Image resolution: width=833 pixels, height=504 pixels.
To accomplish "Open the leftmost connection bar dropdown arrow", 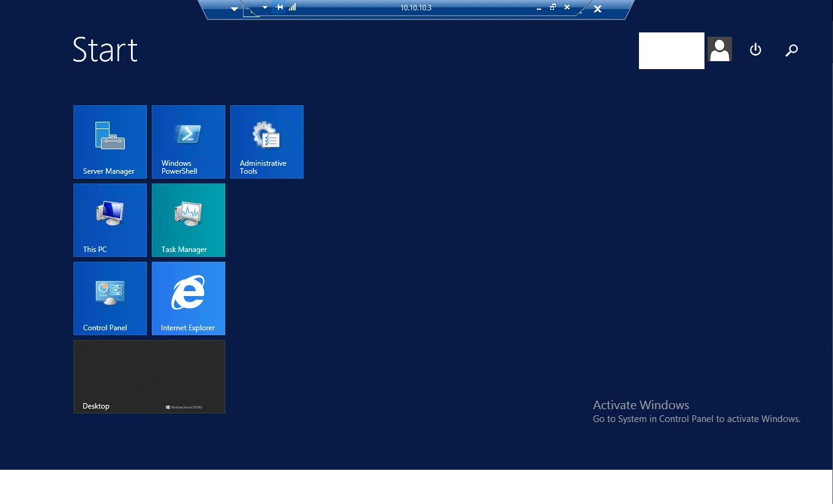I will [x=234, y=9].
